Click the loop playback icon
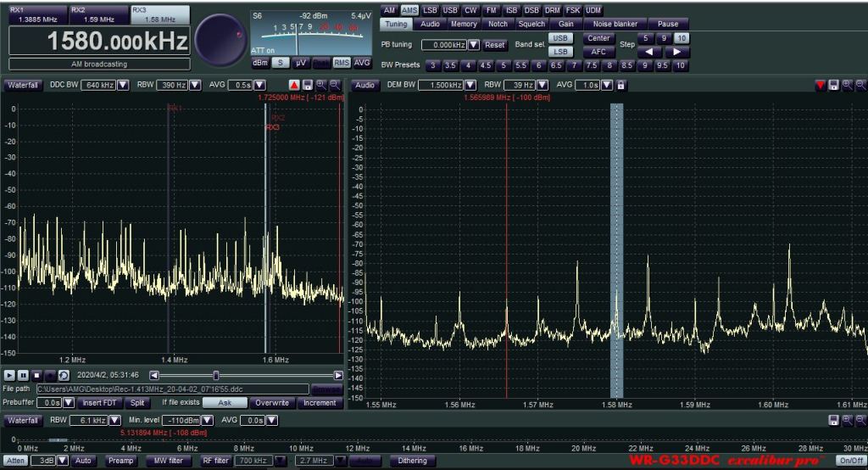The height and width of the screenshot is (470, 868). pos(63,375)
